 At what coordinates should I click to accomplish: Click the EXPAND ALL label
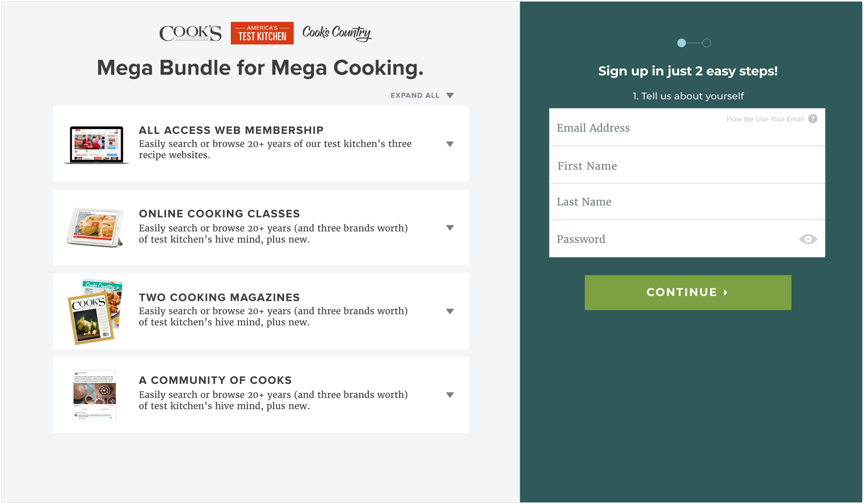[x=415, y=96]
